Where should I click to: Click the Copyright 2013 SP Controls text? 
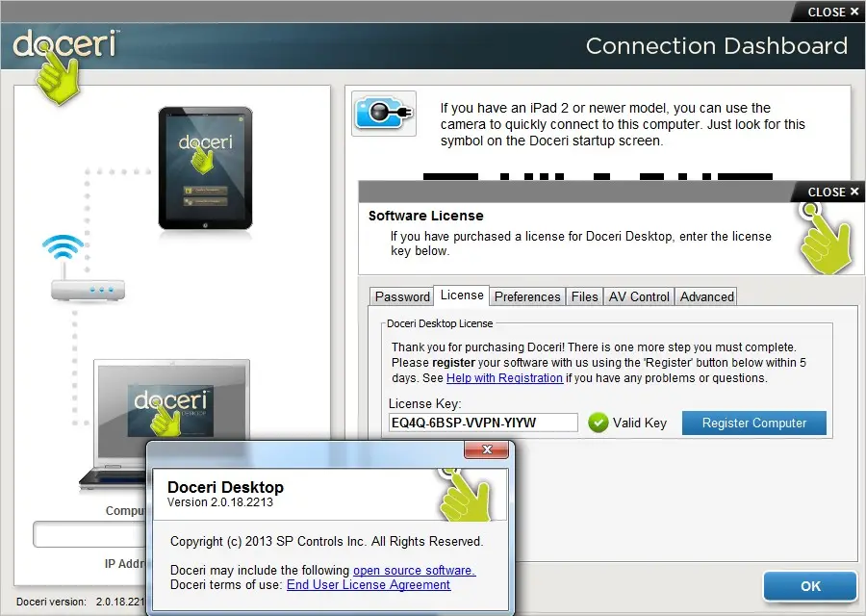[326, 542]
